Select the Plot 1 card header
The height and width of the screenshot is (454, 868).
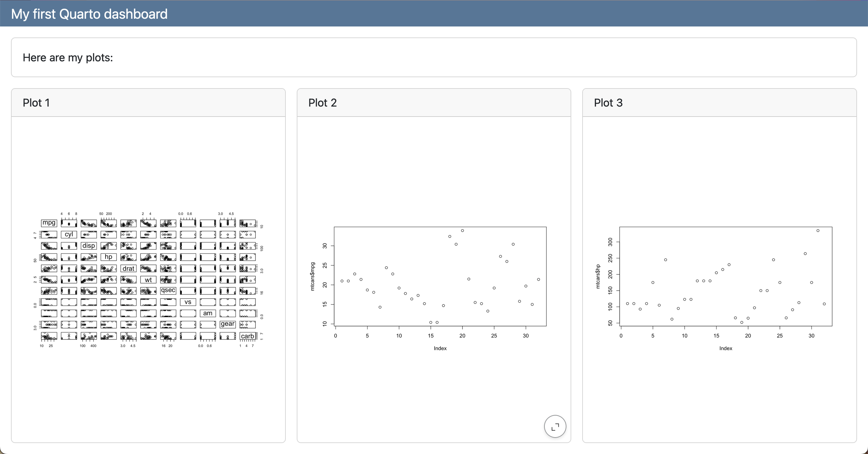coord(36,102)
